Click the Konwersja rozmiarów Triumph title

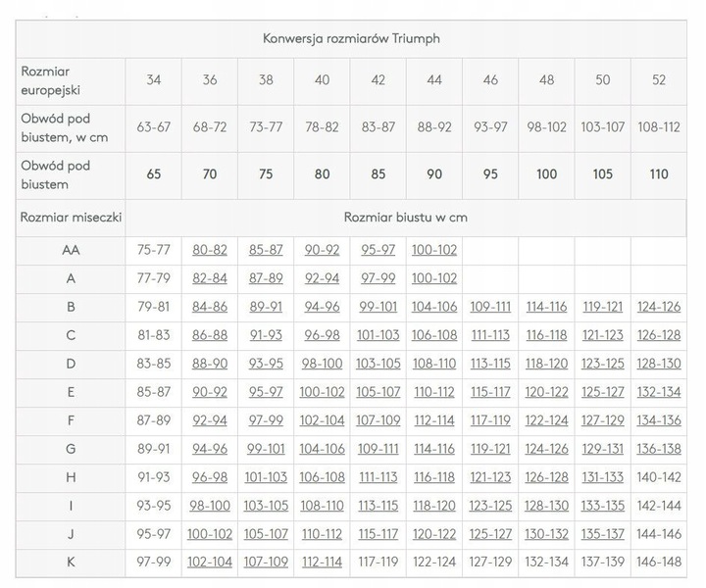357,39
